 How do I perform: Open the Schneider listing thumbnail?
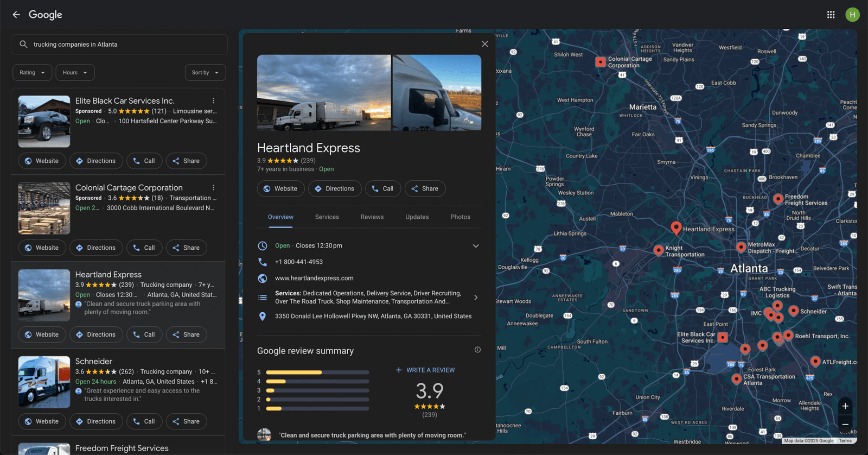[x=44, y=382]
